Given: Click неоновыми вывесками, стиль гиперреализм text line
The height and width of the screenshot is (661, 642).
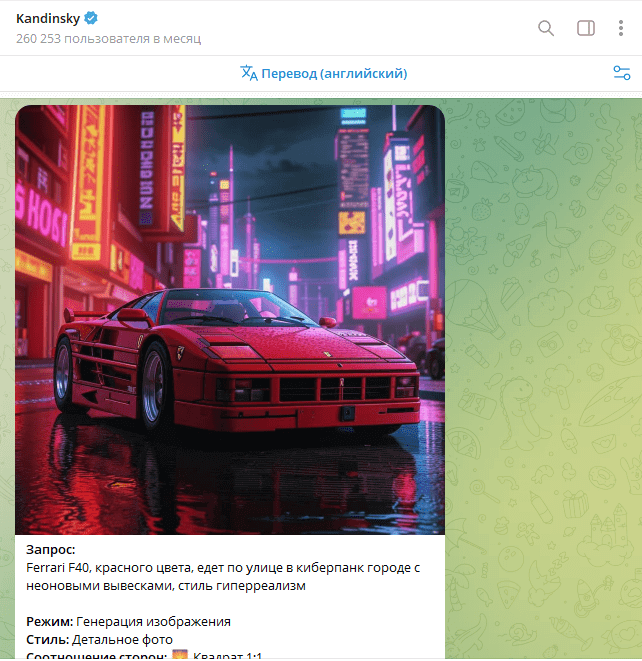Looking at the screenshot, I should [166, 586].
